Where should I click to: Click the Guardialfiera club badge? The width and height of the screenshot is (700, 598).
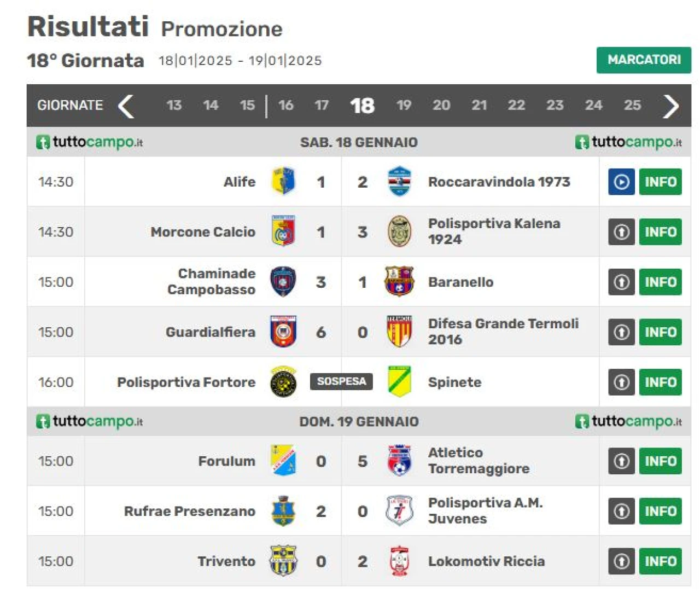tap(283, 332)
